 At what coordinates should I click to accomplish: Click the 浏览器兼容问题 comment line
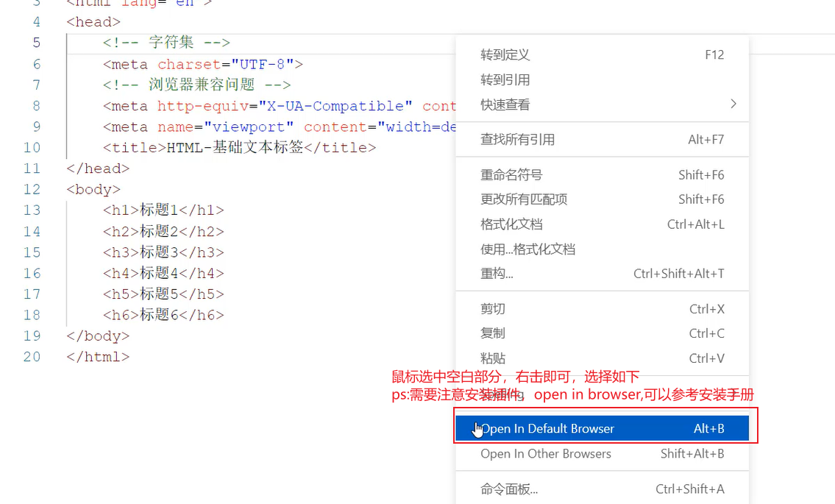click(x=197, y=85)
